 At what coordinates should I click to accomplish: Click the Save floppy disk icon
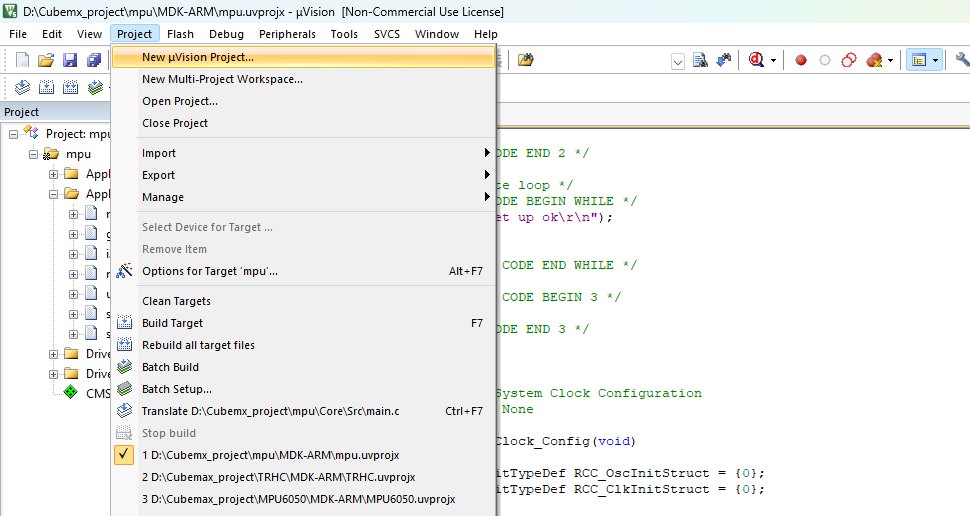[70, 60]
